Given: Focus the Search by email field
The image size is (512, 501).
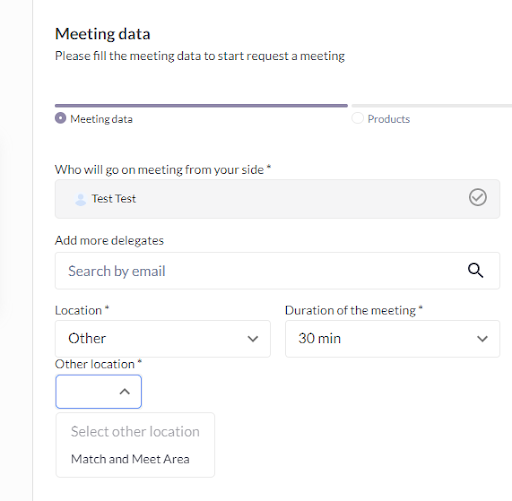Looking at the screenshot, I should [x=277, y=271].
